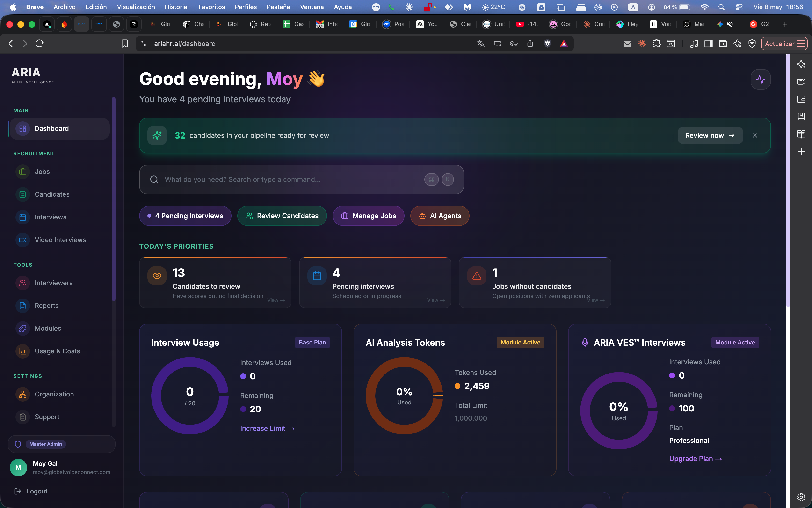Click the microphone icon beside ARIA VES Interviews
Image resolution: width=812 pixels, height=508 pixels.
(585, 342)
